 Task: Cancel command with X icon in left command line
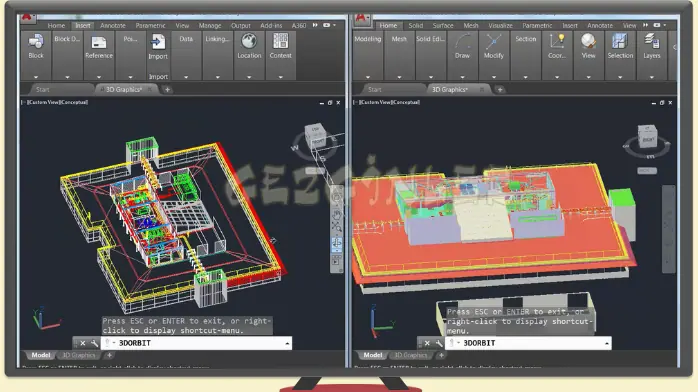83,343
